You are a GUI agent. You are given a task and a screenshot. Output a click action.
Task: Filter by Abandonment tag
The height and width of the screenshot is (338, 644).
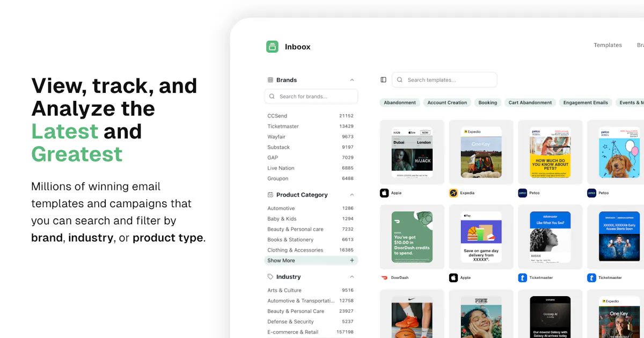[x=400, y=102]
